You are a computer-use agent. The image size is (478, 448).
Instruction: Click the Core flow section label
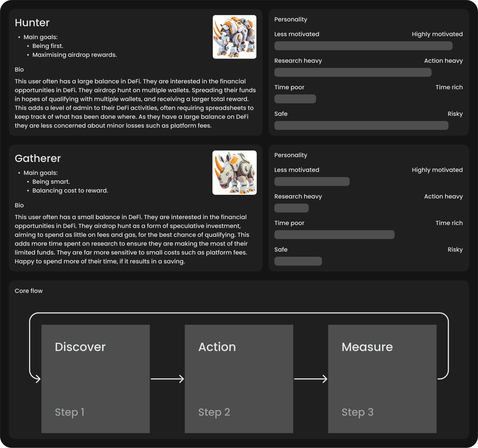pos(29,291)
